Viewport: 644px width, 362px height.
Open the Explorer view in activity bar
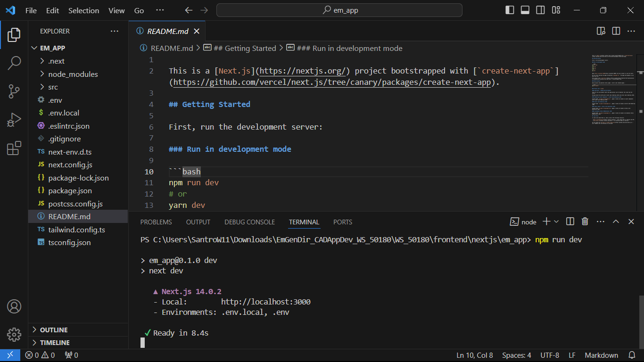click(14, 34)
